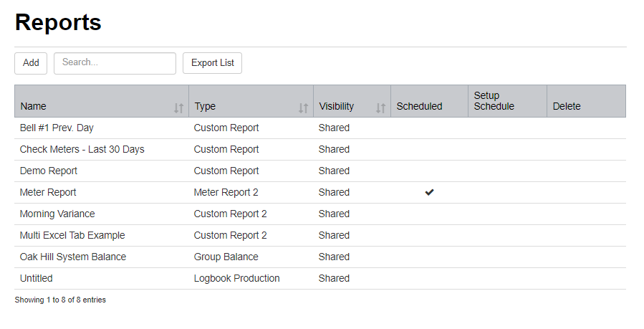Focus the Search input field

[115, 63]
